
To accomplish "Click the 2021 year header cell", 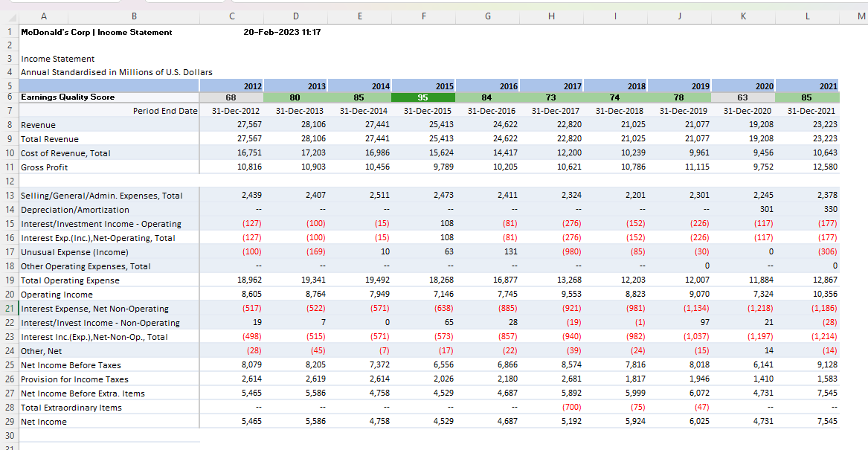I will pos(807,86).
